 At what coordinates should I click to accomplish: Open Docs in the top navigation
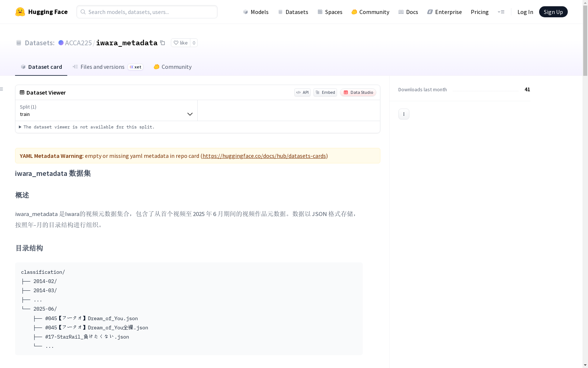pyautogui.click(x=408, y=12)
